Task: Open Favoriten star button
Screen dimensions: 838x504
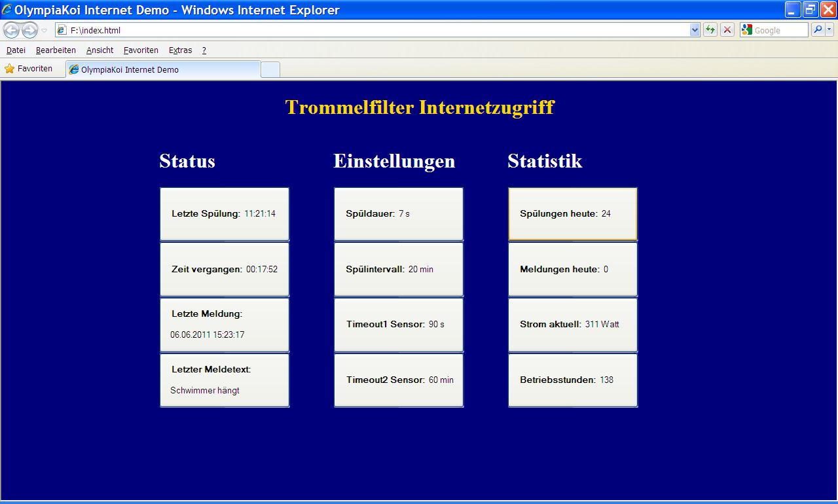Action: [x=29, y=69]
